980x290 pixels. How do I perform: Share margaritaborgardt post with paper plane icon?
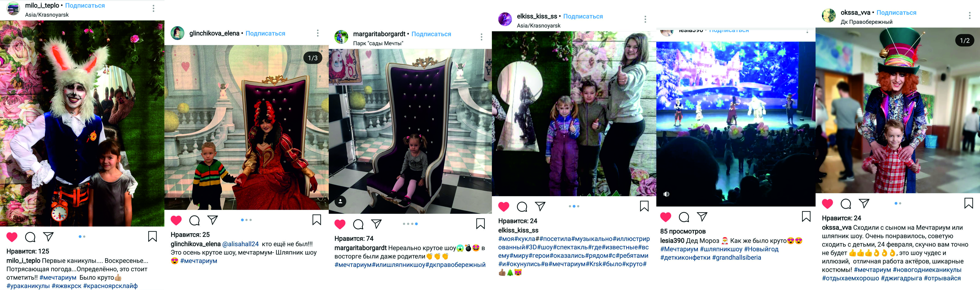pos(376,224)
